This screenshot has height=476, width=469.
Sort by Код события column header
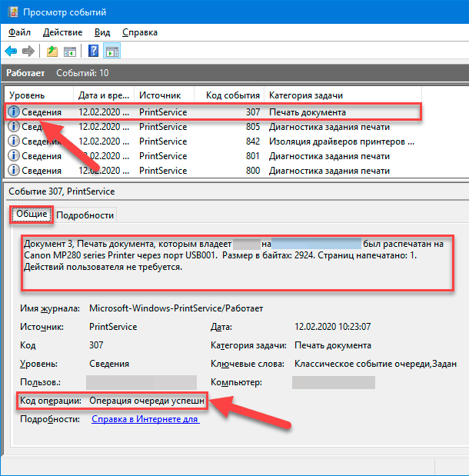(x=229, y=95)
